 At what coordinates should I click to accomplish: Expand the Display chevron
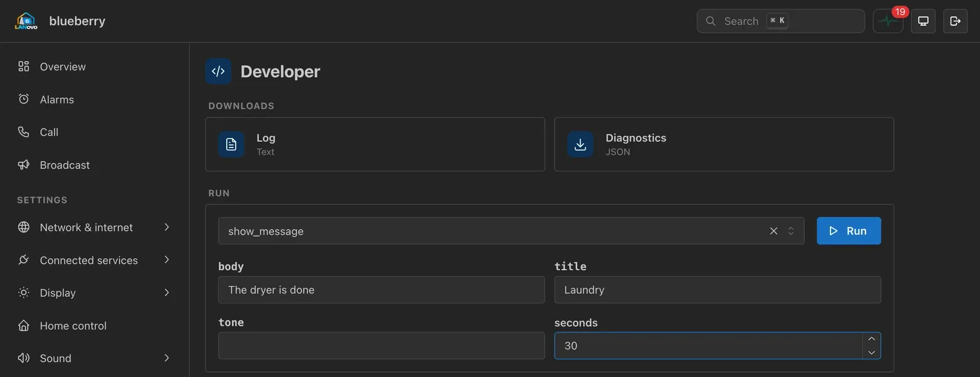pyautogui.click(x=167, y=293)
